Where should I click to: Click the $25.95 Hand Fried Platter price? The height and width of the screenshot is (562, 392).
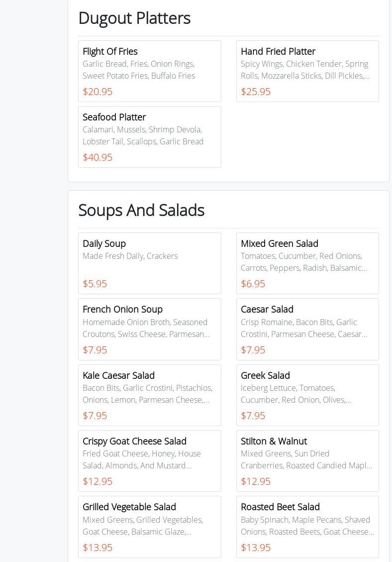[256, 92]
